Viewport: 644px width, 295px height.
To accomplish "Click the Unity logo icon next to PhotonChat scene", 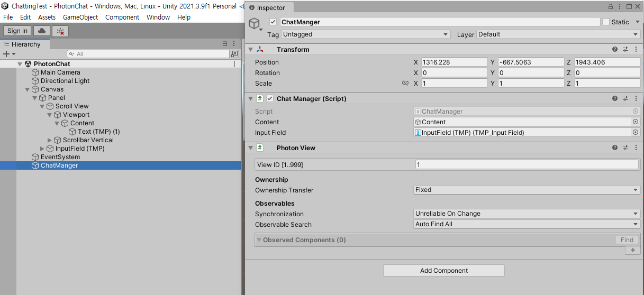I will pyautogui.click(x=29, y=64).
